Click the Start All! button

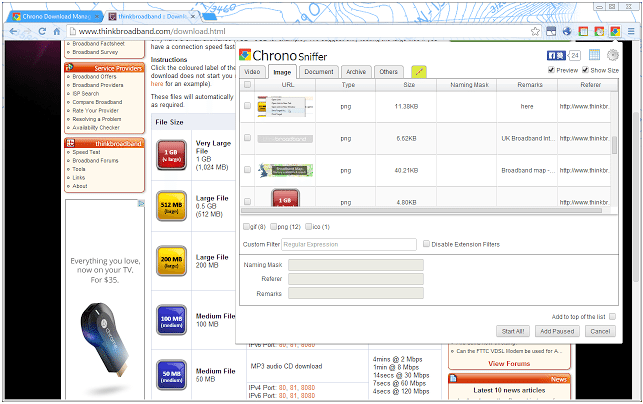click(x=513, y=331)
